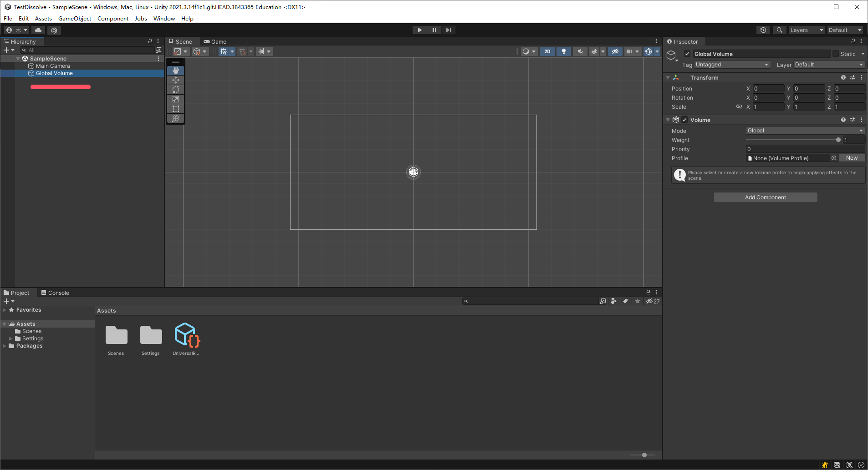868x470 pixels.
Task: Toggle hidden packages visibility count 27
Action: pos(653,301)
